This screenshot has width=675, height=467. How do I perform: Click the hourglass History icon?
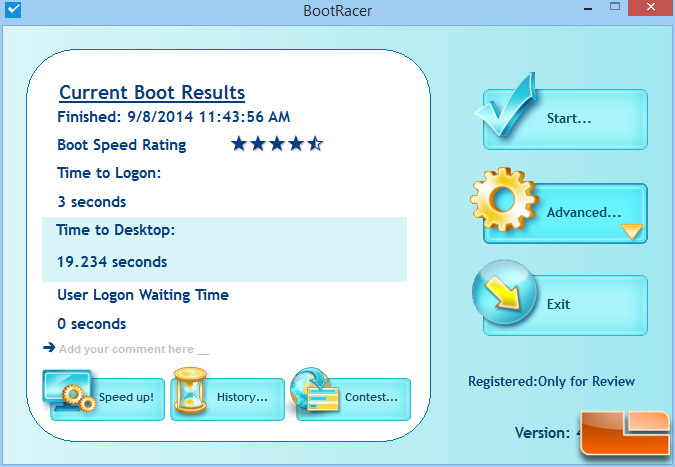190,390
